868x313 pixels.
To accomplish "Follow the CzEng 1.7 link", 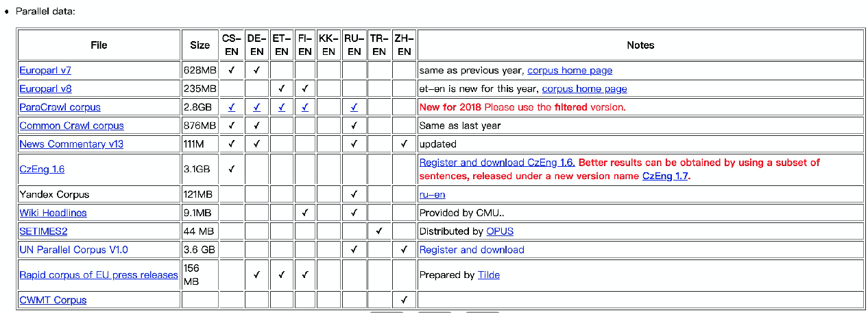I will (665, 176).
